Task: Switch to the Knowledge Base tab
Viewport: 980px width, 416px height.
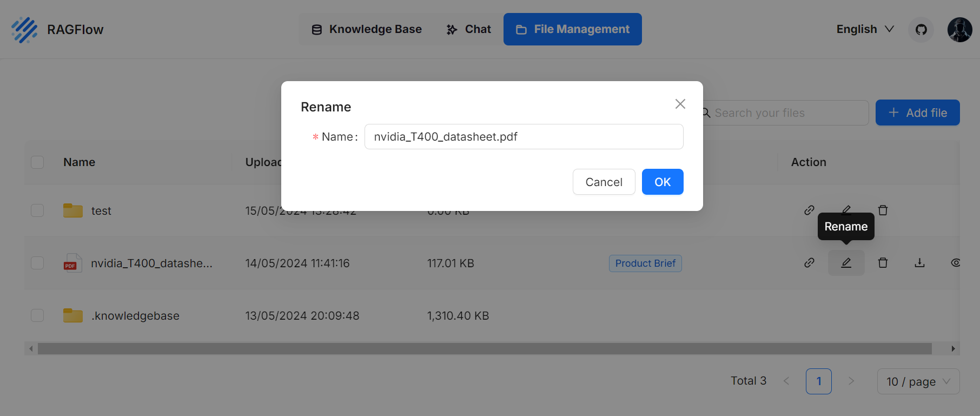Action: 367,29
